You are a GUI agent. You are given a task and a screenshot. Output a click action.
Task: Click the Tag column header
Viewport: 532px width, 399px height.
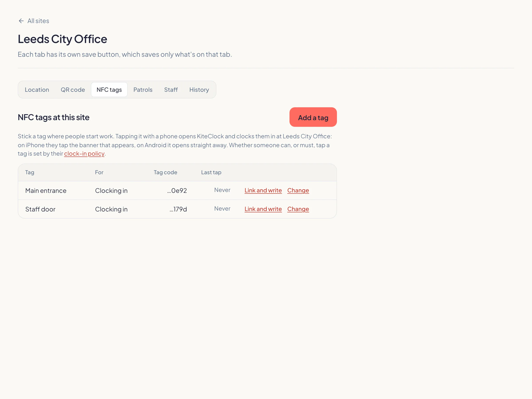tap(29, 172)
